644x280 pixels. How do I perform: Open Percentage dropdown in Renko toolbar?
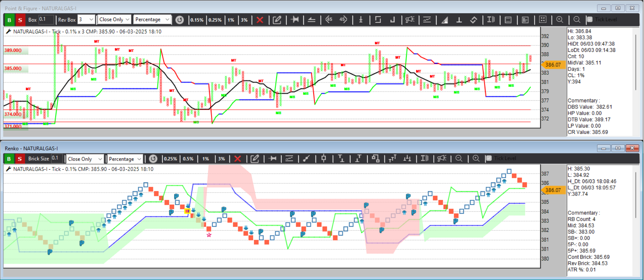(125, 159)
